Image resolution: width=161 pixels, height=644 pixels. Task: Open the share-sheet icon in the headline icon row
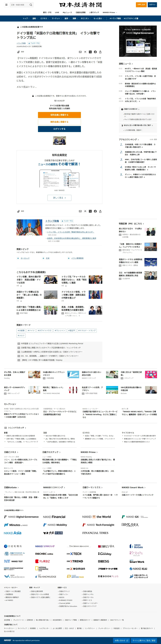pyautogui.click(x=100, y=52)
